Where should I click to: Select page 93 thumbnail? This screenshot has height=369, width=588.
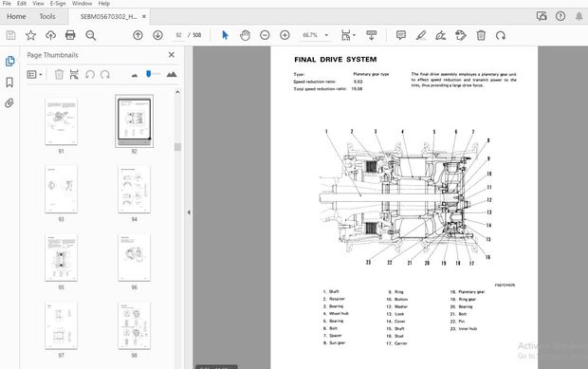(x=61, y=190)
